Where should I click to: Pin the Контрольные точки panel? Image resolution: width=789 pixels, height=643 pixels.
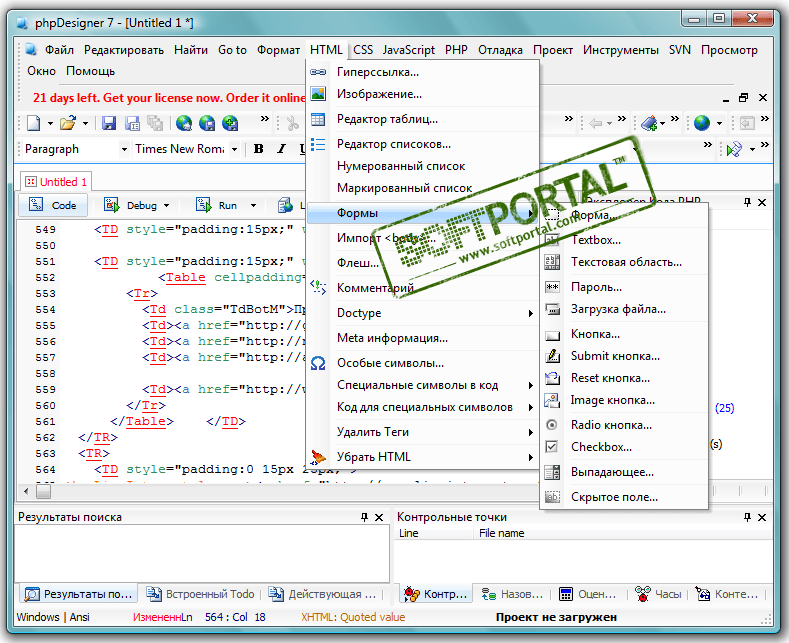tap(747, 517)
